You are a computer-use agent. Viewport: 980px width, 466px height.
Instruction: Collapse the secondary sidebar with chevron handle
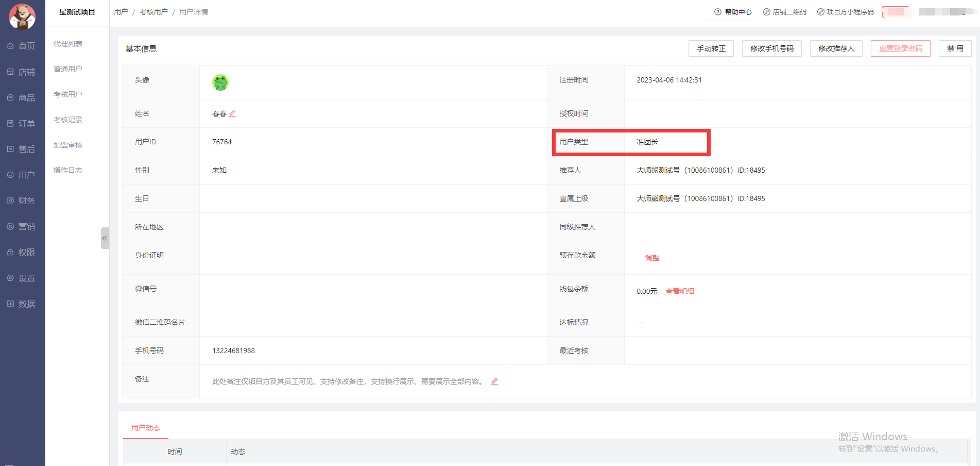point(105,238)
